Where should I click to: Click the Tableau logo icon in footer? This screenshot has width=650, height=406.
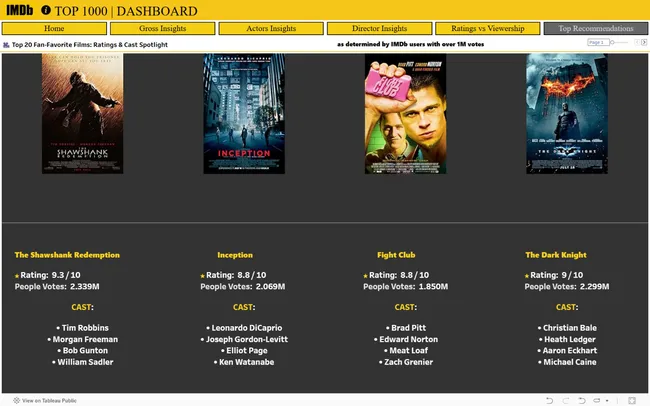pos(16,401)
